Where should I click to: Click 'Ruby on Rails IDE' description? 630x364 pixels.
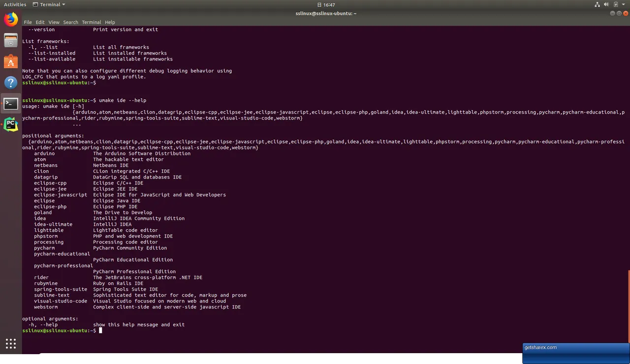(x=118, y=283)
